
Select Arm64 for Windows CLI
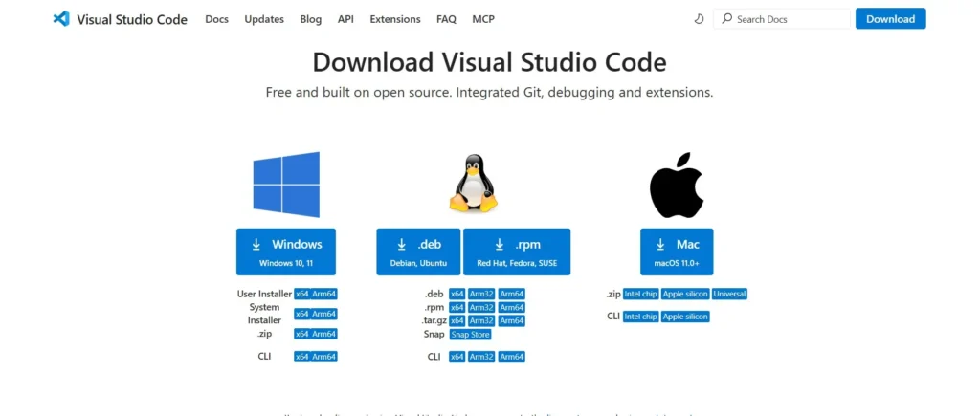pyautogui.click(x=324, y=357)
